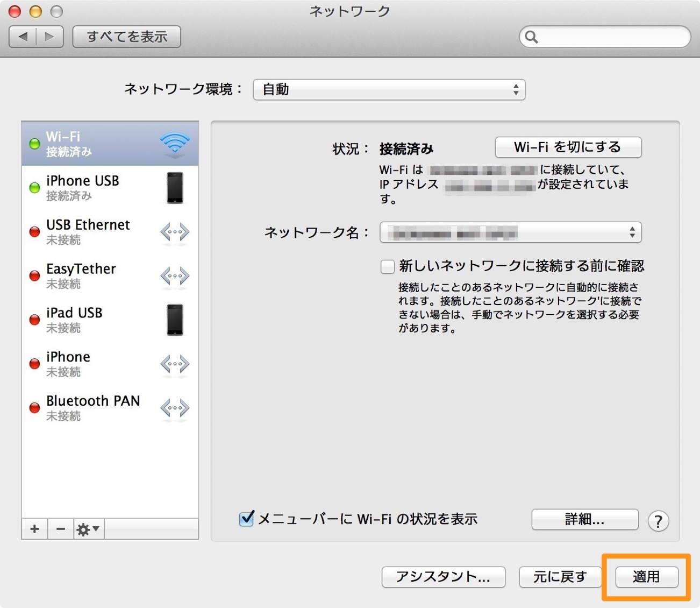Screen dimensions: 700x608
Task: Click the 適用 apply button
Action: click(x=646, y=577)
